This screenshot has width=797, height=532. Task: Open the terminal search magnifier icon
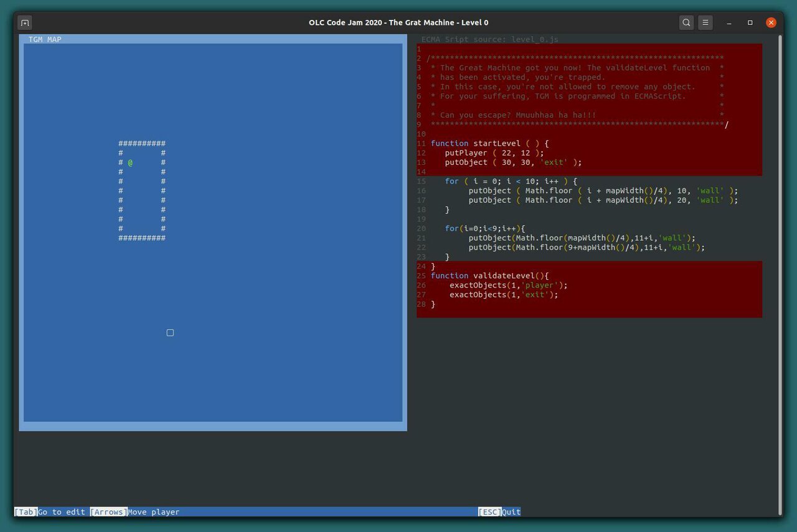pos(686,22)
